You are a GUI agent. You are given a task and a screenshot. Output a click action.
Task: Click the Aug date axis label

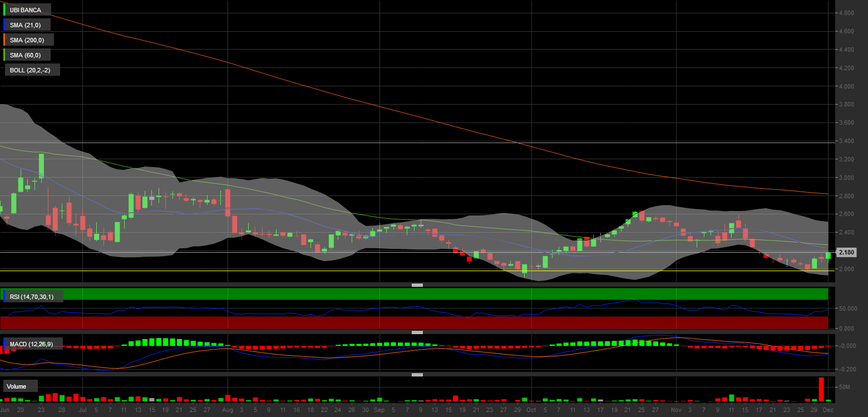click(x=227, y=410)
